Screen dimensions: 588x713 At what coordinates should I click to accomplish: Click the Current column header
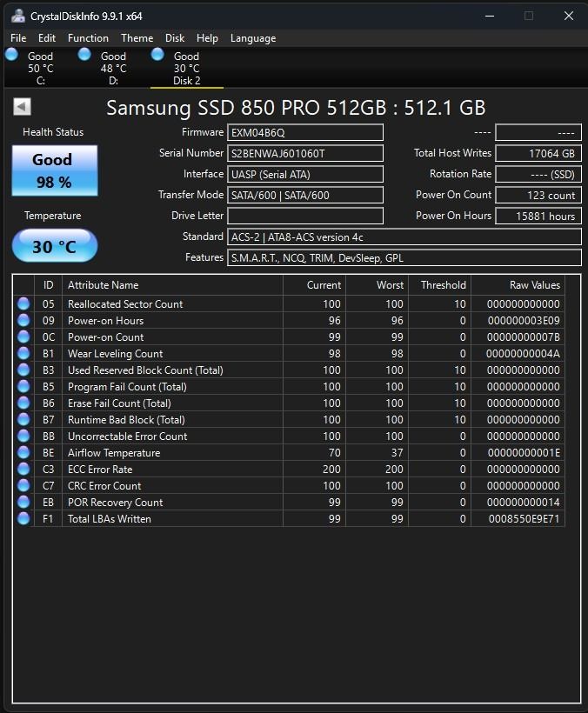tap(314, 285)
